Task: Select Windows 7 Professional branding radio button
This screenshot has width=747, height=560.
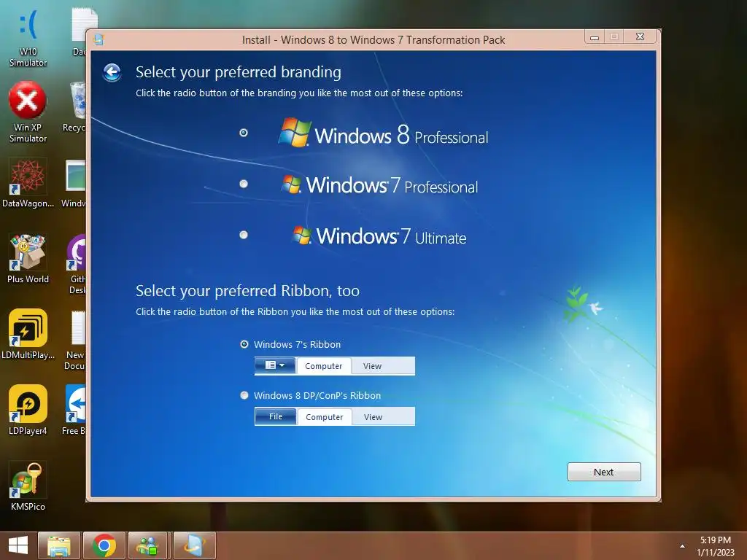Action: (x=244, y=184)
